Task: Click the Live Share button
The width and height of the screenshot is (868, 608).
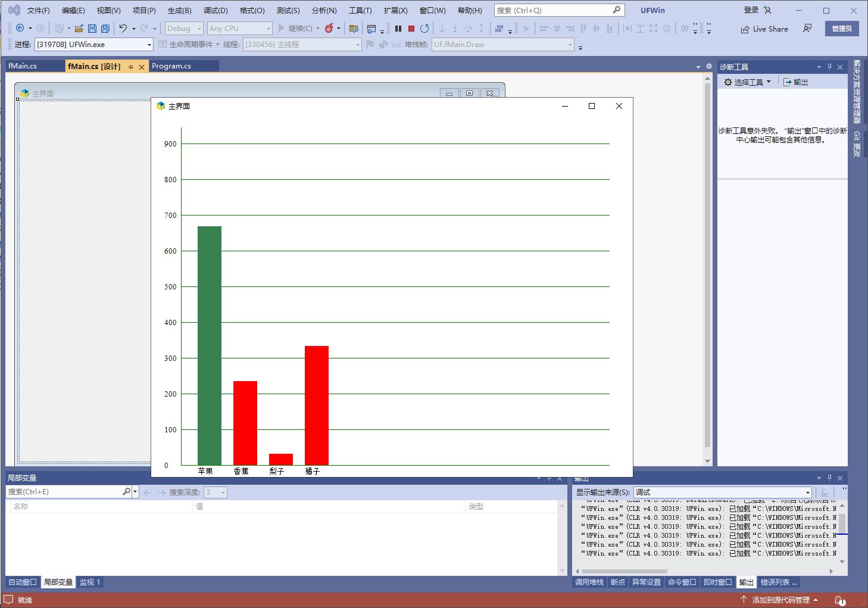Action: pos(764,29)
